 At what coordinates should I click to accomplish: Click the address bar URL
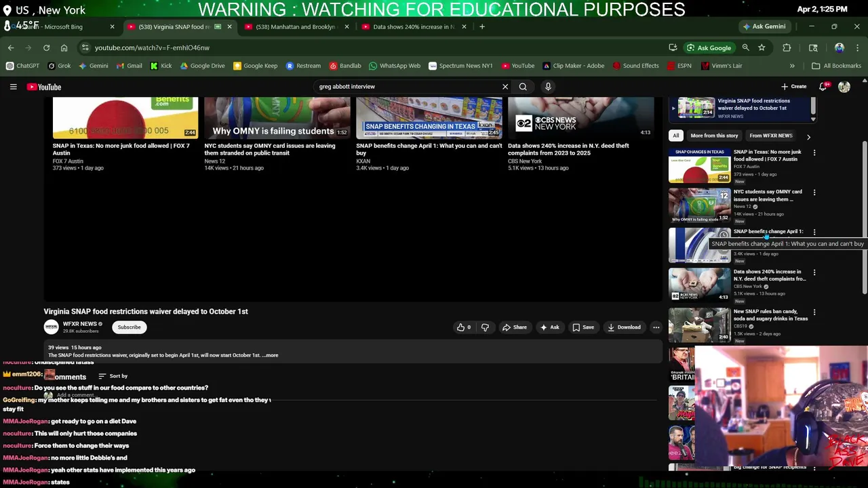152,47
